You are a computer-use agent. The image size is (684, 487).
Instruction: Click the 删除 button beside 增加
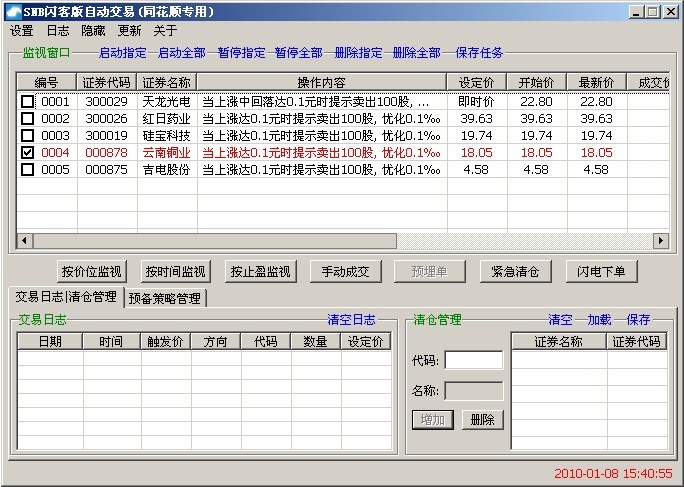tap(482, 420)
